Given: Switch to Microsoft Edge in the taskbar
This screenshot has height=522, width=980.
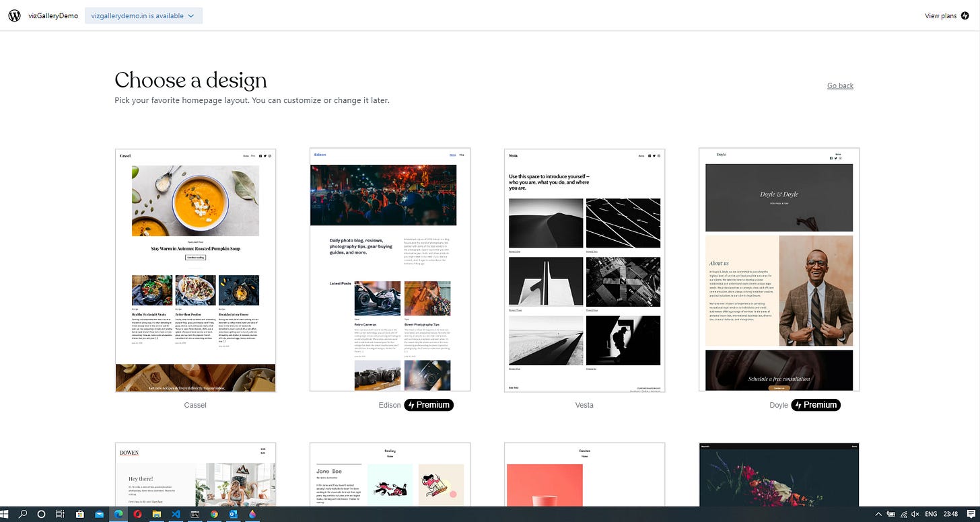Looking at the screenshot, I should tap(118, 514).
